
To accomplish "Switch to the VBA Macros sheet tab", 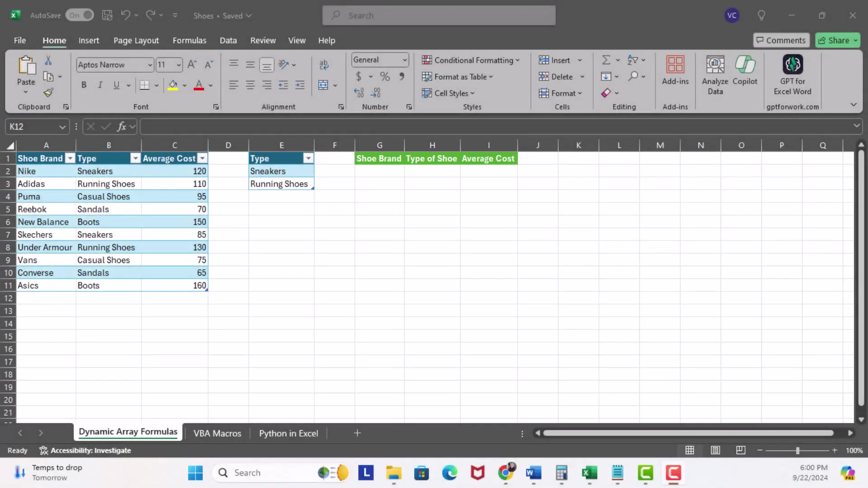I will (x=217, y=433).
